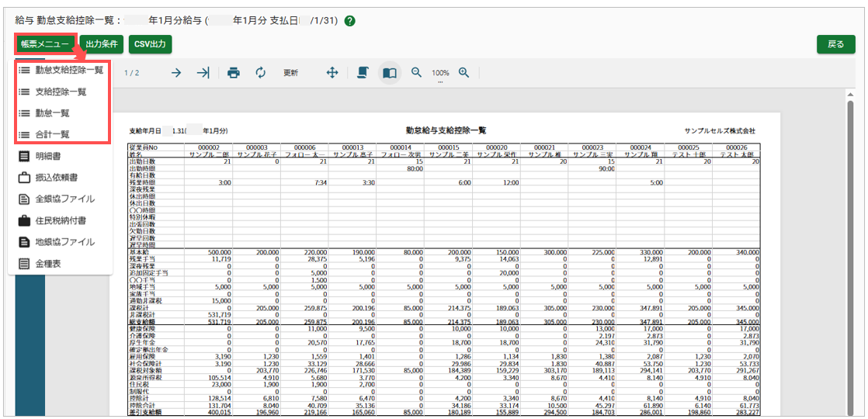Click the 厚生年金 row label

[142, 343]
